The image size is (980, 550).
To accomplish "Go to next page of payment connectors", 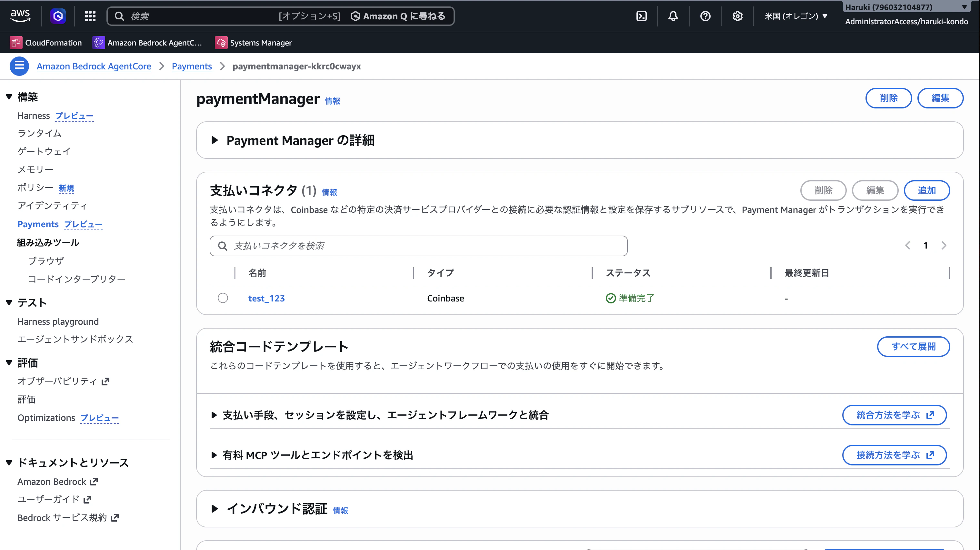I will pos(944,246).
